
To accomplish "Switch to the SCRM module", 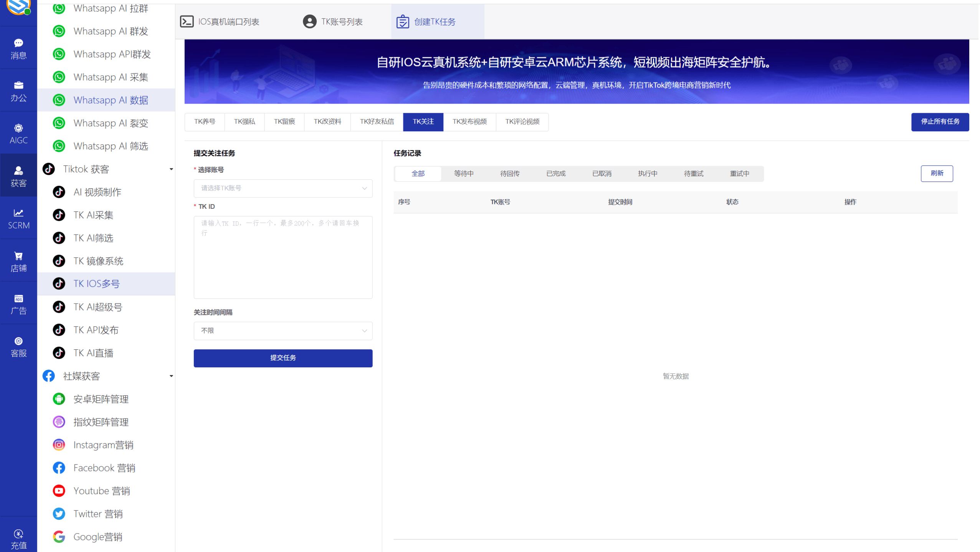I will click(18, 218).
